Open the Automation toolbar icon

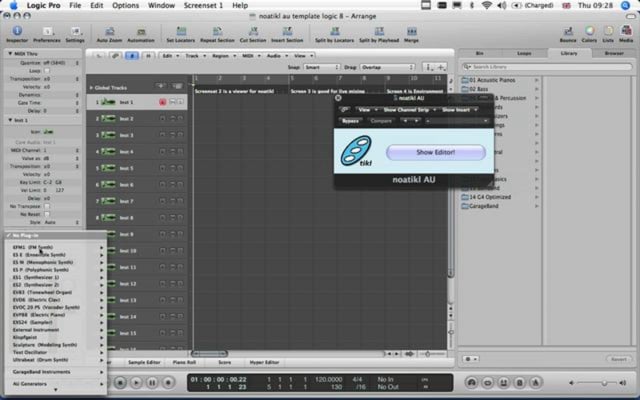coord(141,34)
